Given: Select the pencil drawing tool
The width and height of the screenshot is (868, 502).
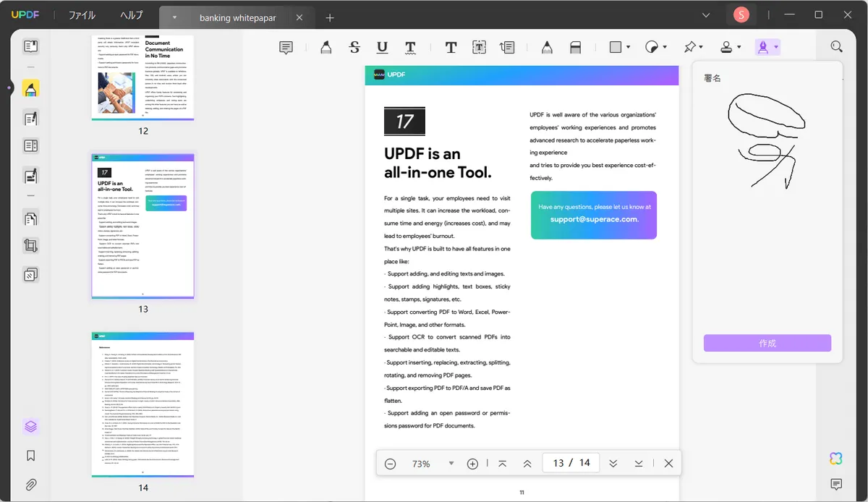Looking at the screenshot, I should point(547,48).
